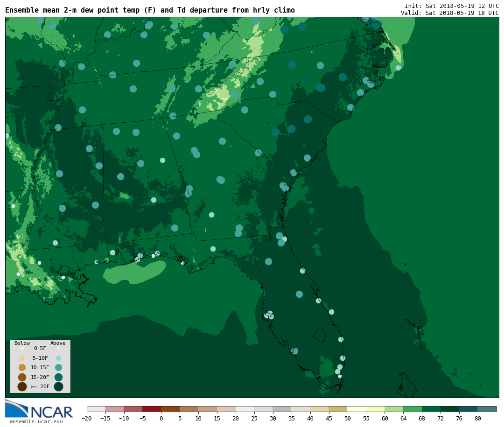Viewport: 504px width, 427px height.
Task: Pick the 35 to 40 pale gray-green swatch
Action: coord(301,409)
